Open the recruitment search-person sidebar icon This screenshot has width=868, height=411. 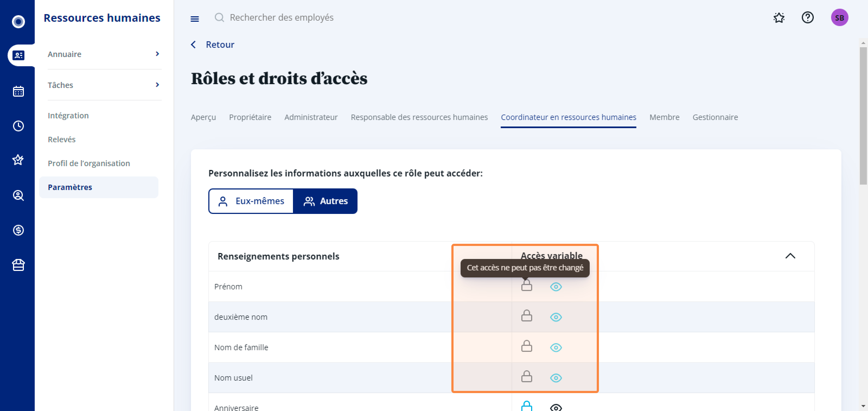coord(18,195)
